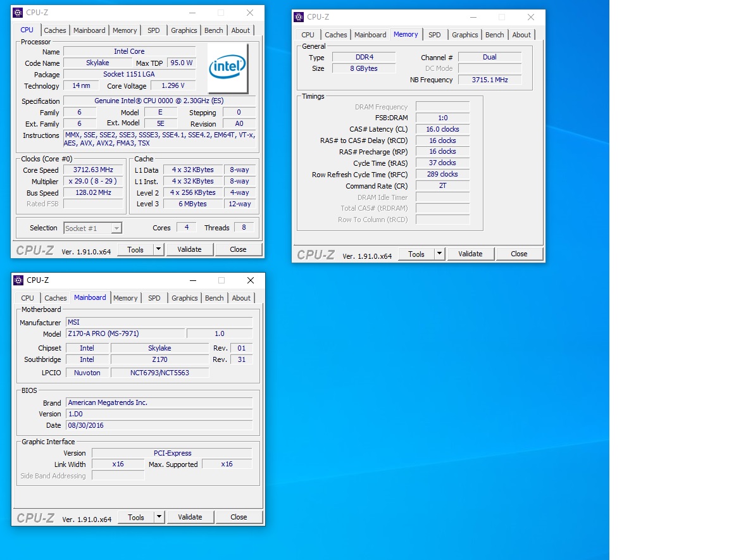Click the Close button in the Memory window
Image resolution: width=729 pixels, height=560 pixels.
tap(519, 254)
